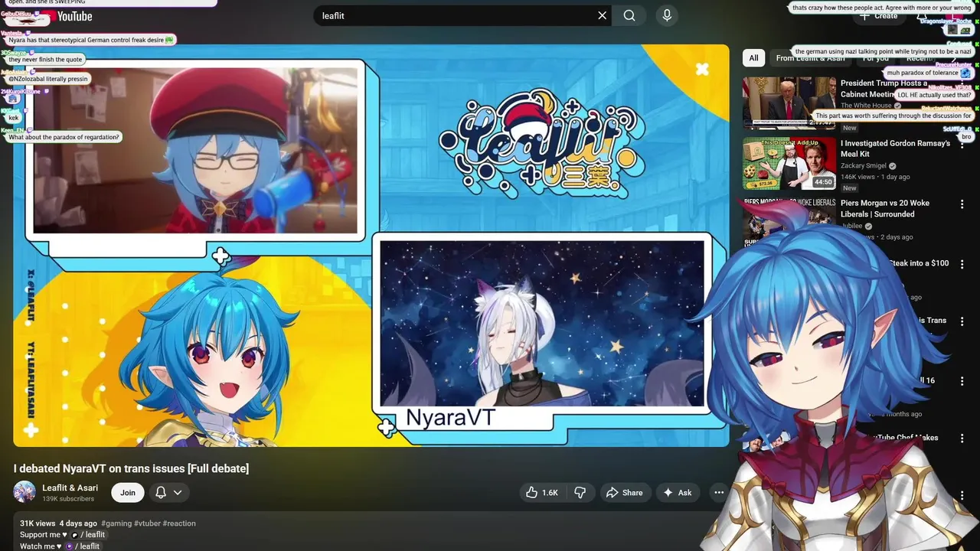The image size is (980, 551).
Task: Click the Create button
Action: [x=879, y=15]
